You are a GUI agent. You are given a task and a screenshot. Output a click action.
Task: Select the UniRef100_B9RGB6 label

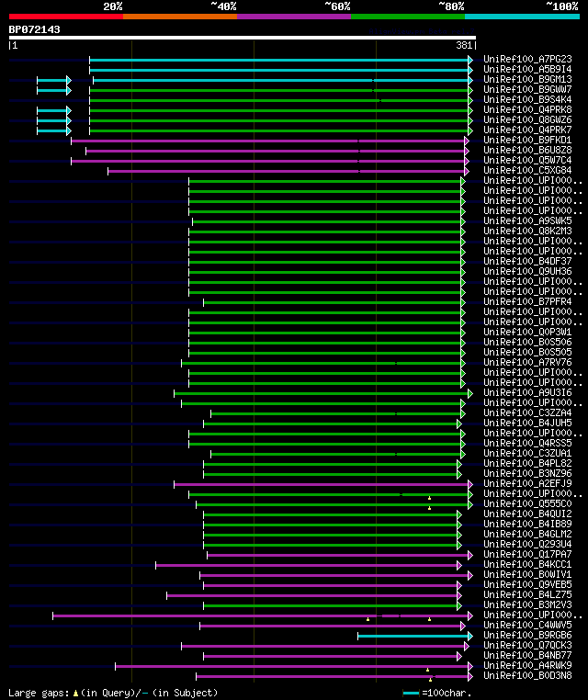click(527, 635)
